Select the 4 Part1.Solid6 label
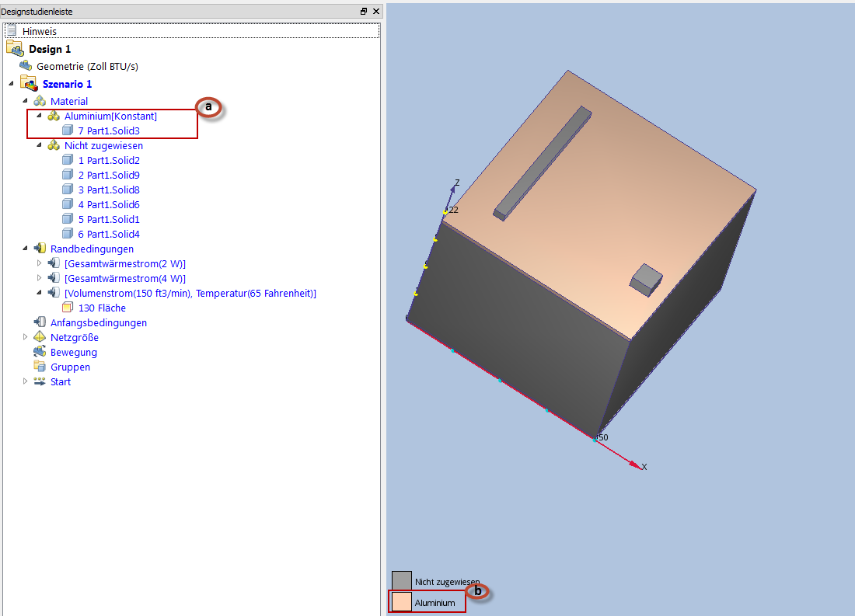855x616 pixels. (109, 204)
